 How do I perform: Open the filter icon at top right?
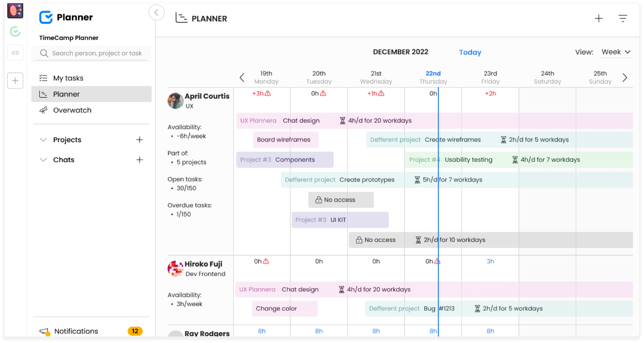pyautogui.click(x=622, y=18)
